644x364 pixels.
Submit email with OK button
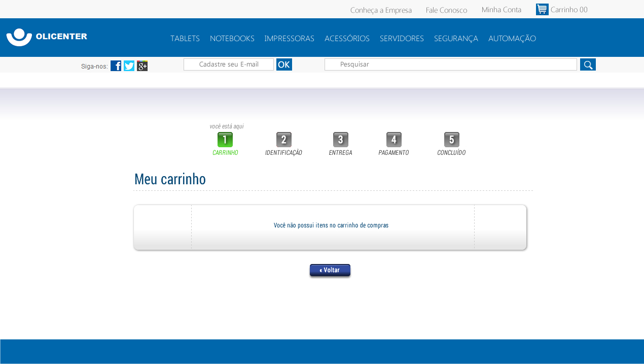[x=284, y=64]
